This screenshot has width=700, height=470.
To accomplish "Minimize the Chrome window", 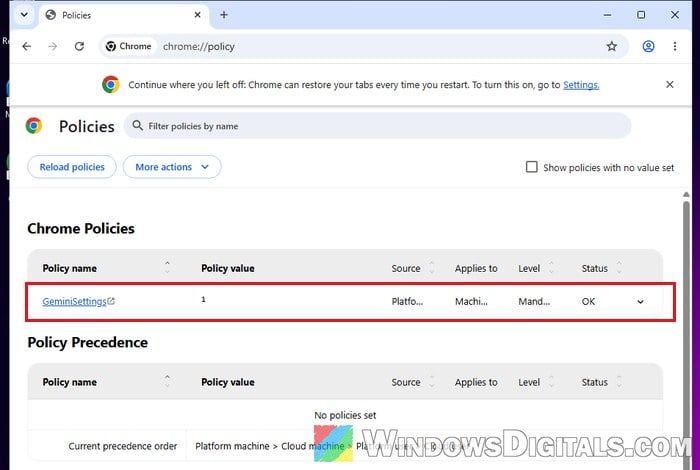I will coord(607,15).
